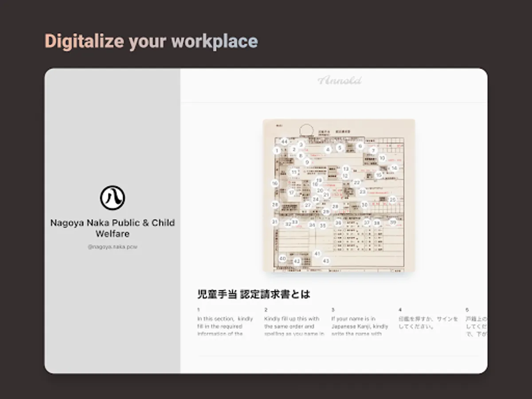Select annotation marker 30 on the form

(x=364, y=205)
